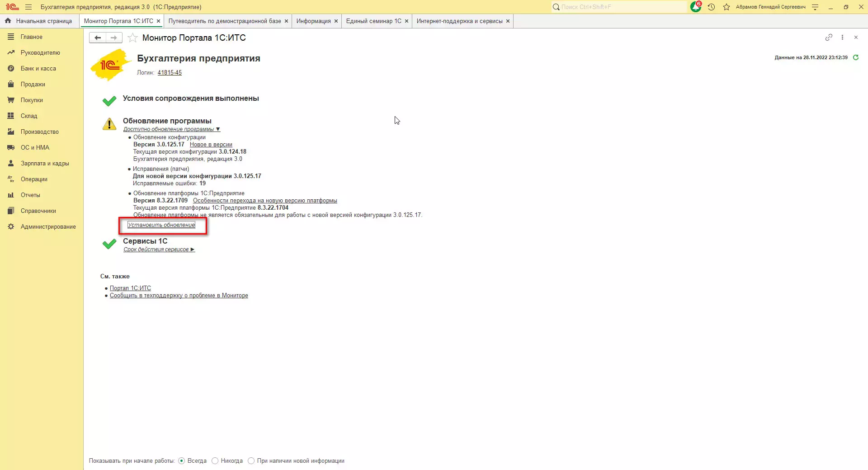
Task: Close the Информация tab
Action: point(336,21)
